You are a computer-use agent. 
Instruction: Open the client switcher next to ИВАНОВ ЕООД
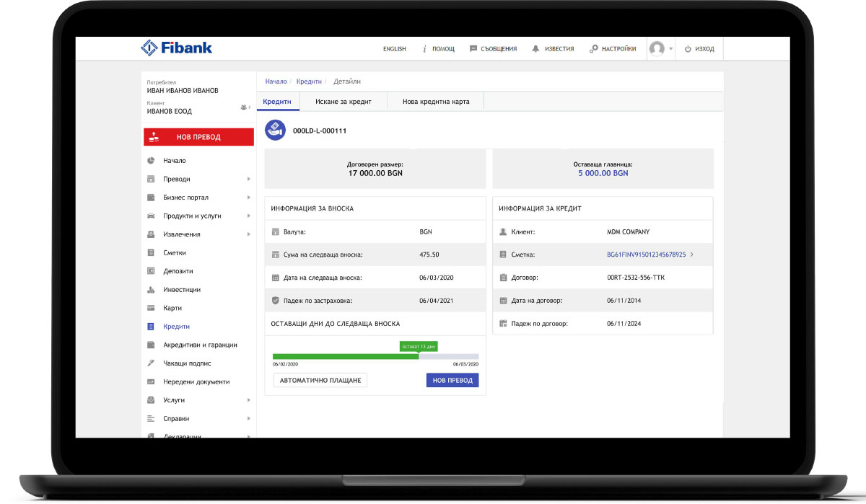click(x=245, y=107)
